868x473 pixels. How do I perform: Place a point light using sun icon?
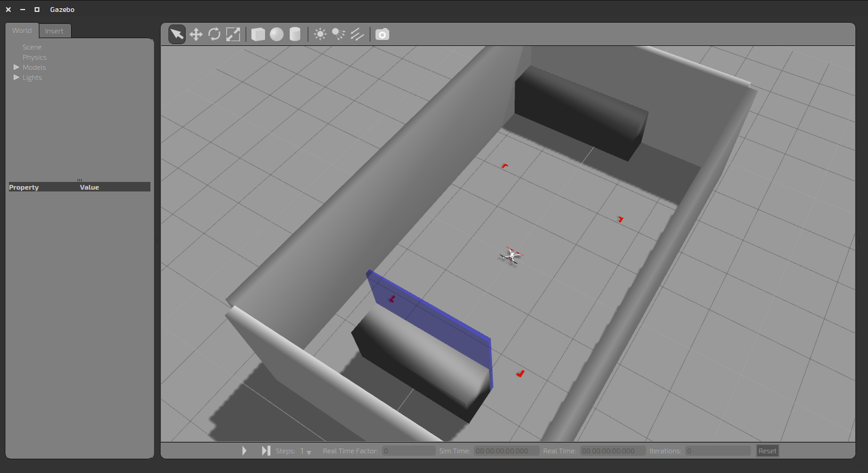click(320, 35)
